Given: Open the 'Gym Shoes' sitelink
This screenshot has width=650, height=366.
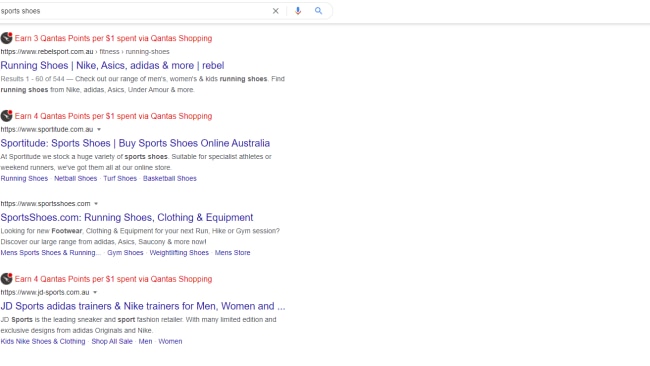Looking at the screenshot, I should (125, 253).
